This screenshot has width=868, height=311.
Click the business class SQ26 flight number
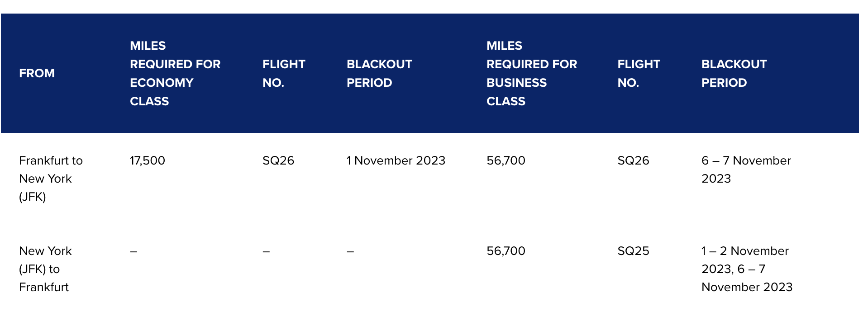coord(633,160)
